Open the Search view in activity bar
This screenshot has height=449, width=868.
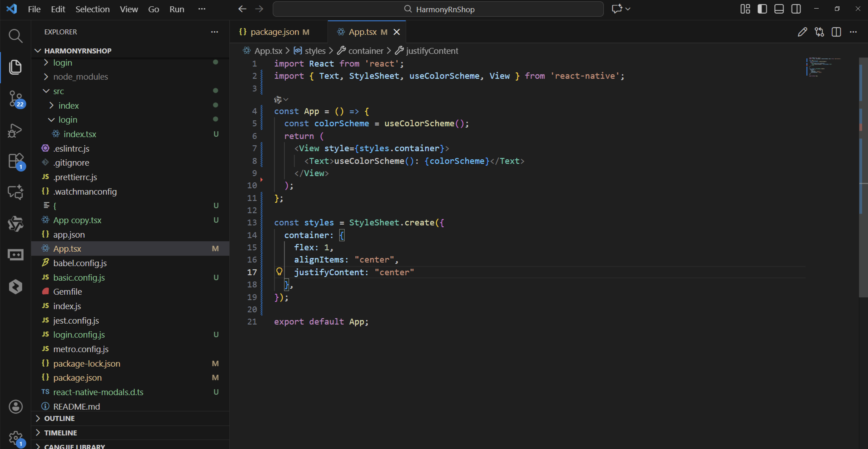(15, 35)
